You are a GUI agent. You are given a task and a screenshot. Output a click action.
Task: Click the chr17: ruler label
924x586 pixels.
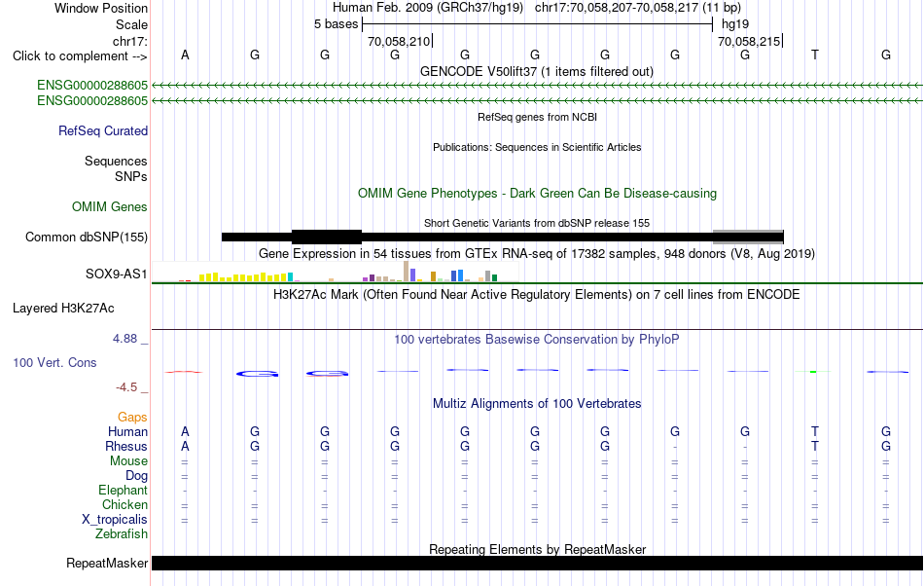129,41
